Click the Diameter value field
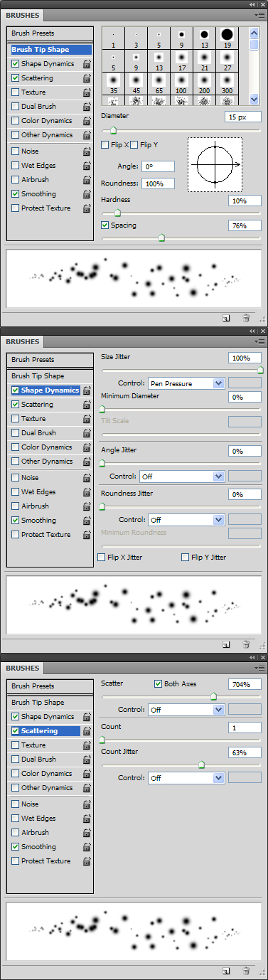Screen dimensions: 268x980 point(243,117)
